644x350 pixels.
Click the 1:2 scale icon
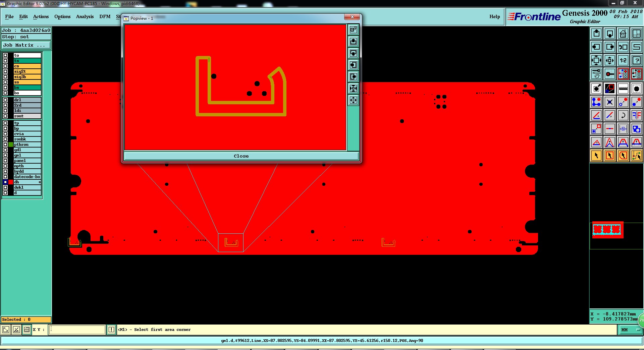tap(623, 60)
